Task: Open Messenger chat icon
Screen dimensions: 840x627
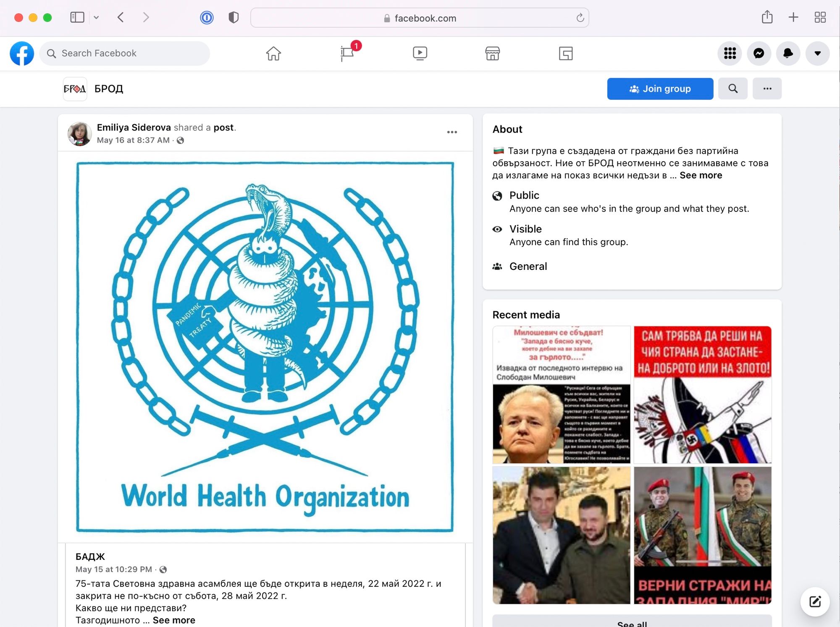Action: pos(759,53)
